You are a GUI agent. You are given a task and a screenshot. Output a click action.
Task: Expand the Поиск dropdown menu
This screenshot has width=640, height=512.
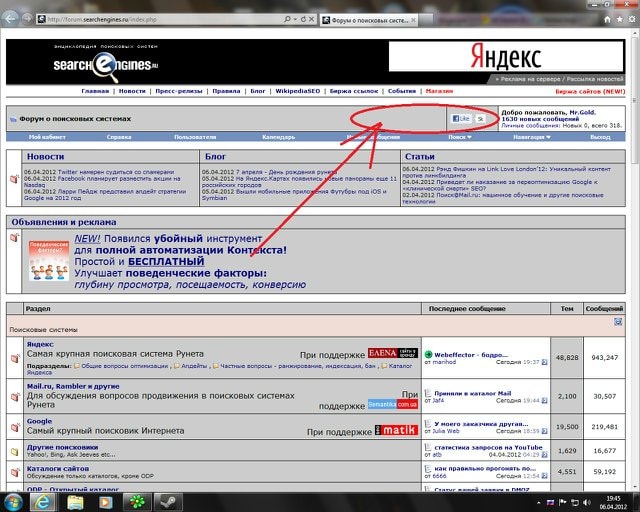click(460, 137)
